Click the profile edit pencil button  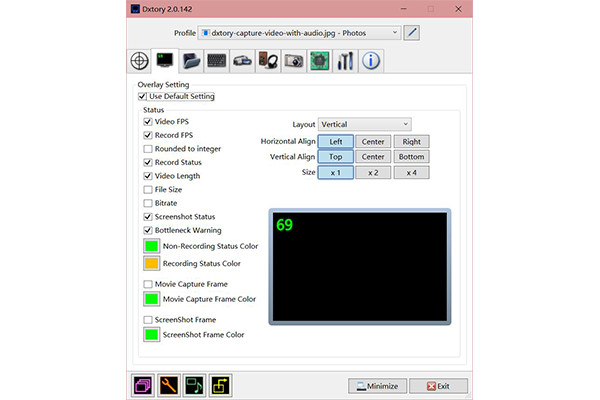point(411,33)
